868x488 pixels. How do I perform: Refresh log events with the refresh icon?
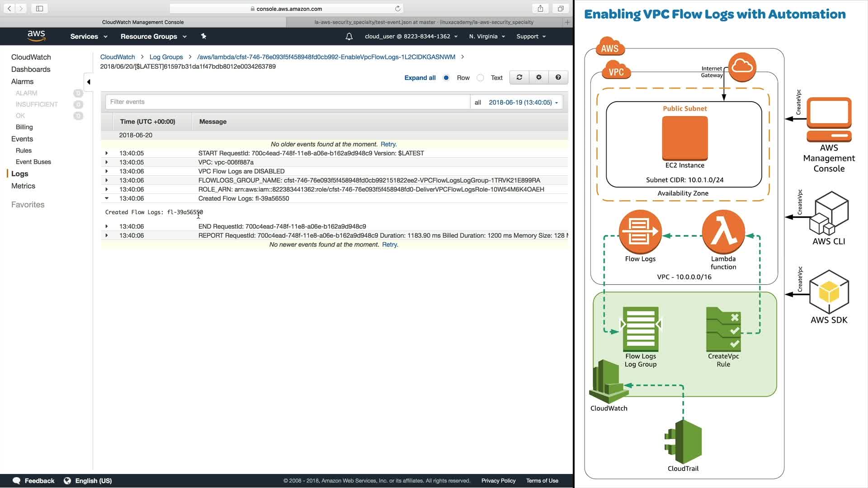pyautogui.click(x=519, y=78)
